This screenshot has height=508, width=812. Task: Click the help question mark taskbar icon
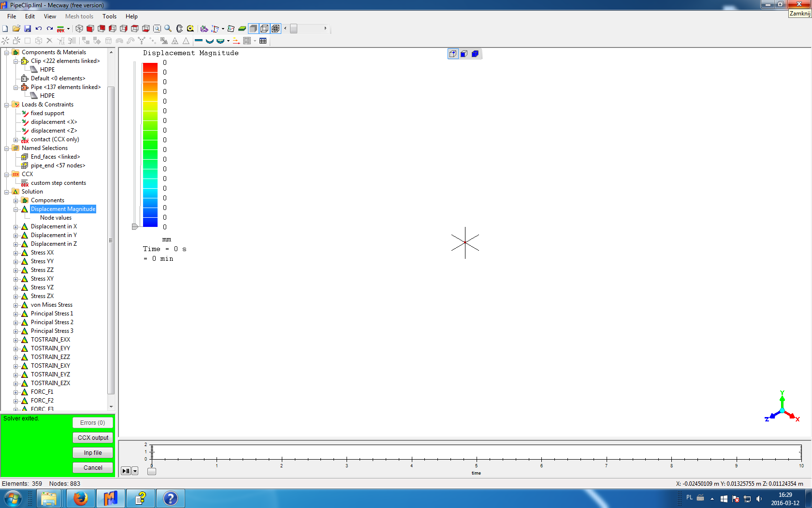171,498
